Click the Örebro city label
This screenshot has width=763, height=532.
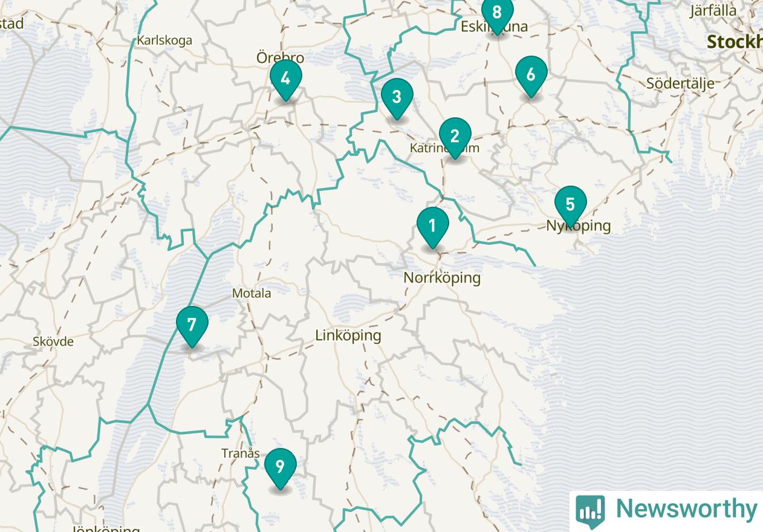pyautogui.click(x=280, y=58)
